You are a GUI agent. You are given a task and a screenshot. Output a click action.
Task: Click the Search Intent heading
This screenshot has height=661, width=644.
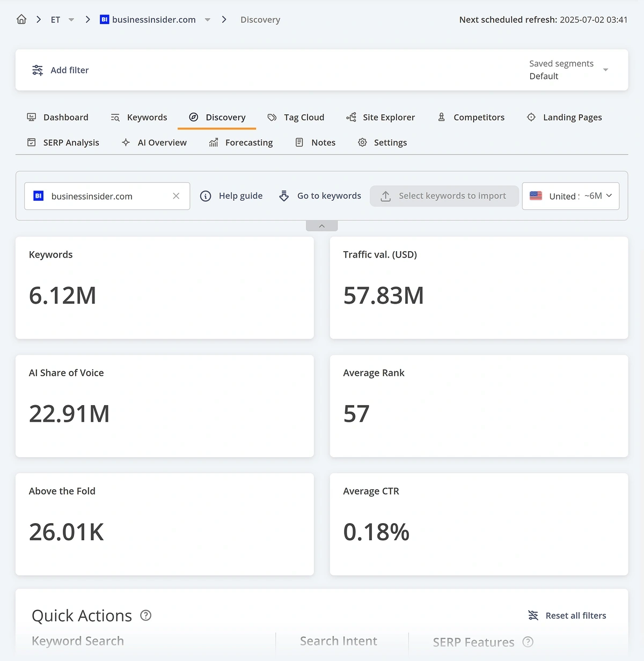[339, 641]
